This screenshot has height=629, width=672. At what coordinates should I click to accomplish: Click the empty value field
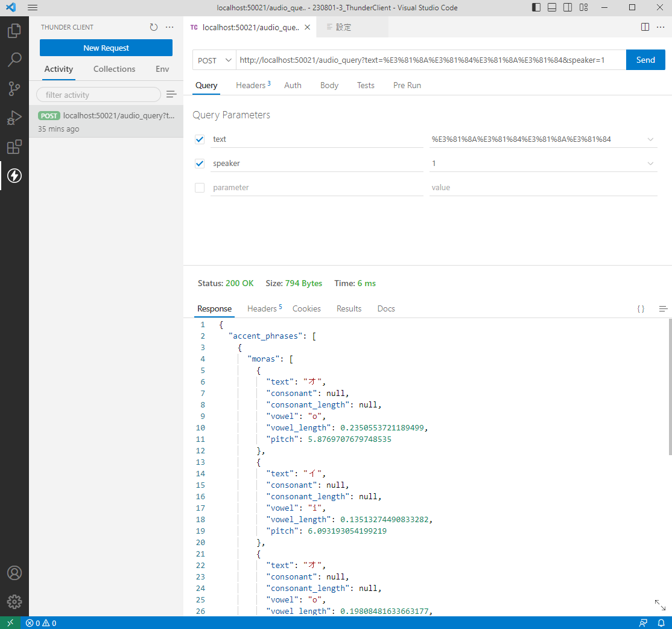point(543,187)
